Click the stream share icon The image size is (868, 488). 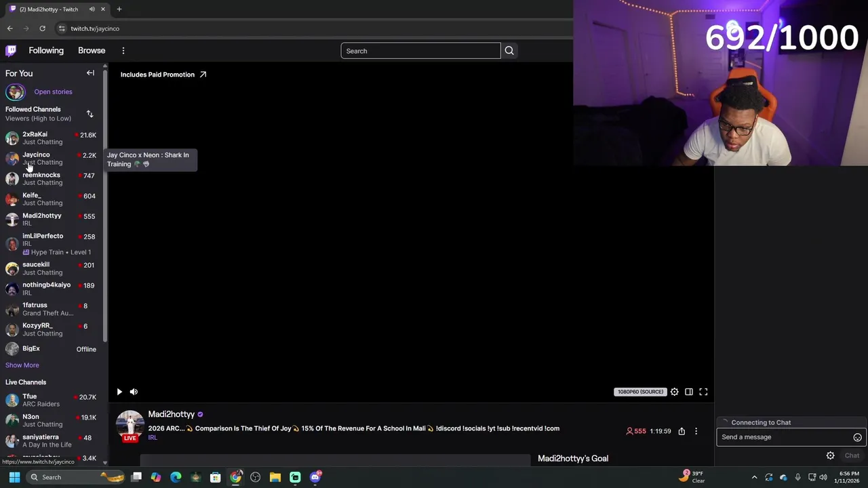click(x=682, y=431)
